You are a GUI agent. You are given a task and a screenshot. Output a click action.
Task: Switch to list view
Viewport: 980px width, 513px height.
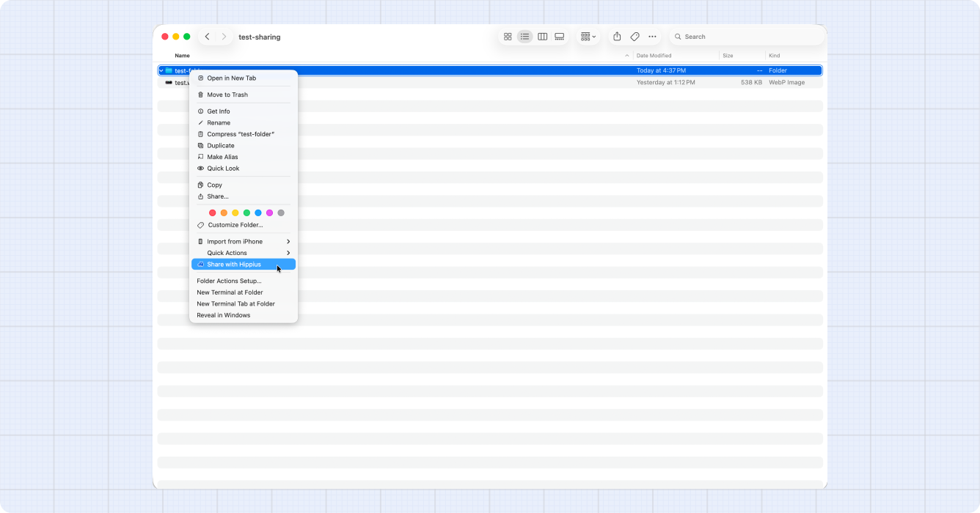525,37
